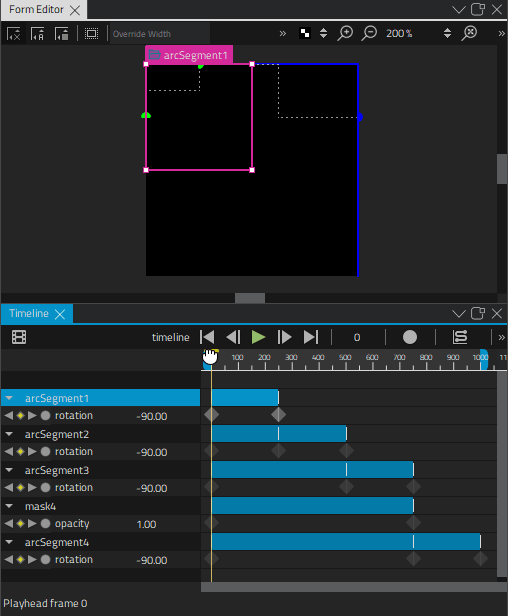Select the arcSegment1 end keyframe diamond

pos(279,415)
